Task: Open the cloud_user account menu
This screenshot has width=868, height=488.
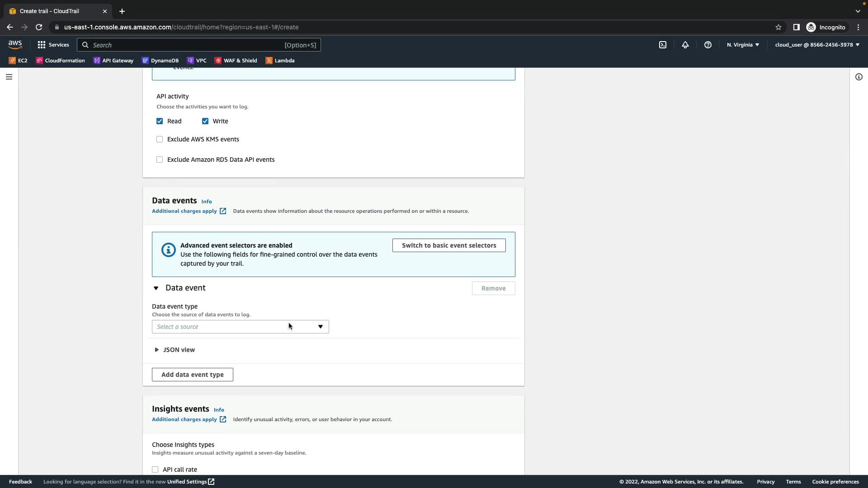Action: tap(817, 45)
